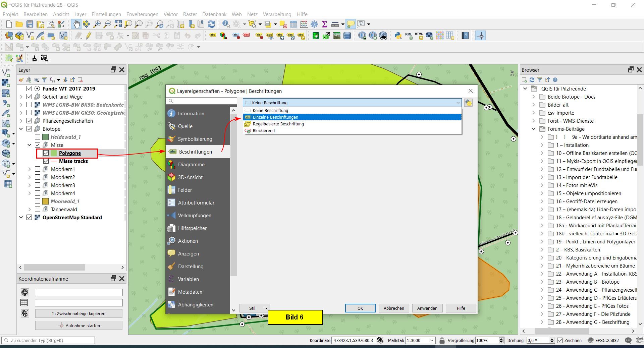Open the Diagramme settings section
The width and height of the screenshot is (644, 348).
pos(191,165)
